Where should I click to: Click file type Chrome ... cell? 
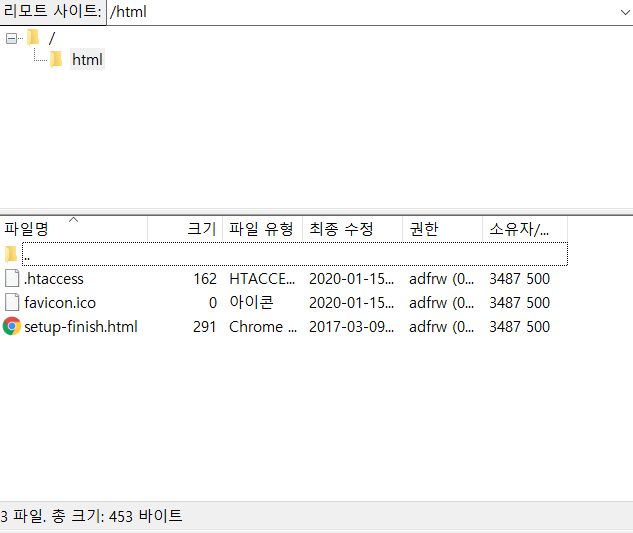point(263,327)
